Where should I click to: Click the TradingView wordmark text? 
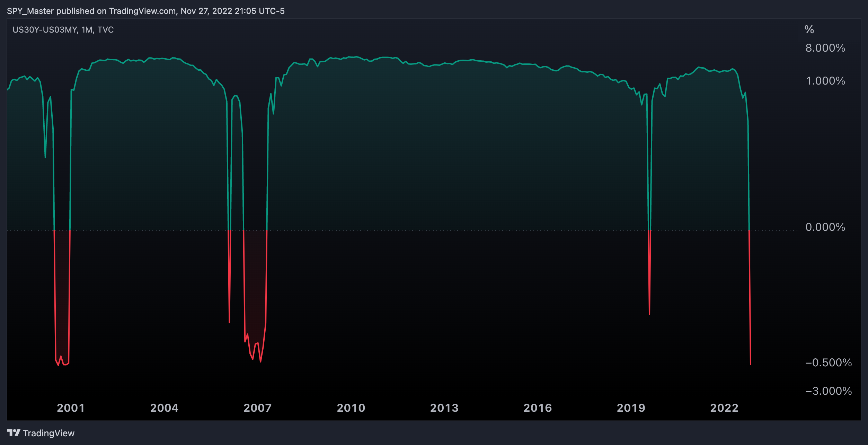pyautogui.click(x=49, y=433)
